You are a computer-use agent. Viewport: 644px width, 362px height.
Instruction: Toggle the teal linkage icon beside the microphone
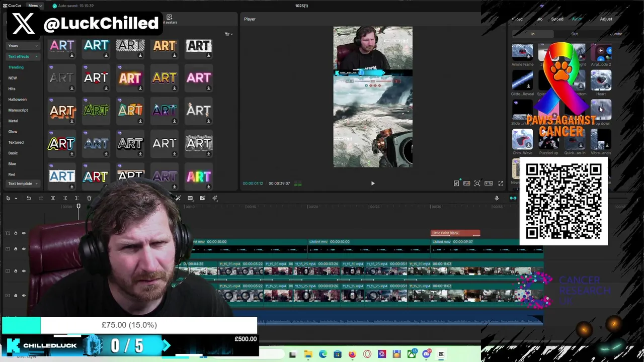[x=513, y=198]
